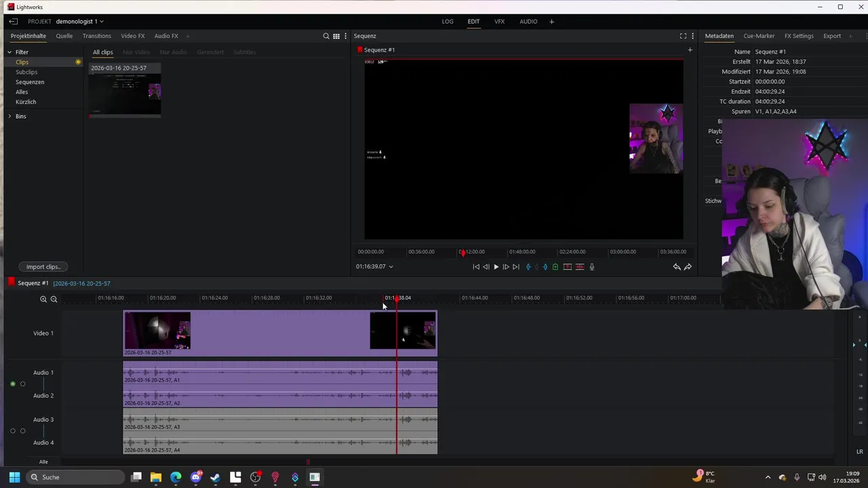Toggle fullscreen on the Sequenz viewer
This screenshot has width=868, height=488.
click(683, 36)
